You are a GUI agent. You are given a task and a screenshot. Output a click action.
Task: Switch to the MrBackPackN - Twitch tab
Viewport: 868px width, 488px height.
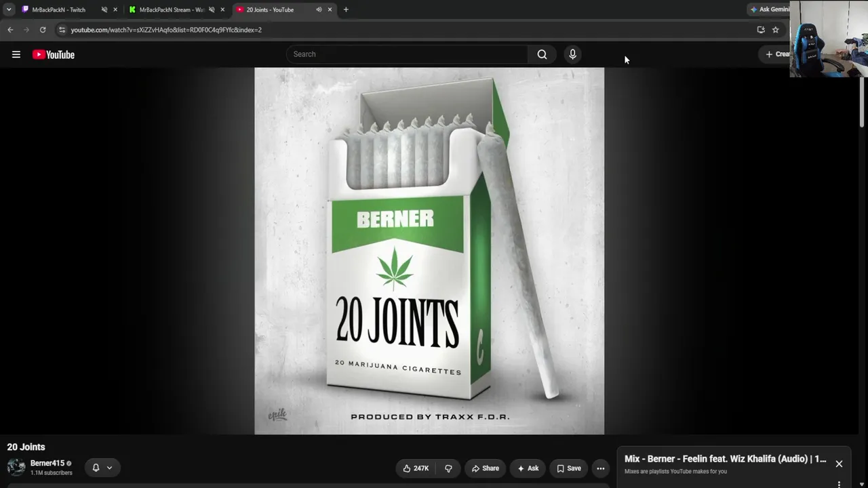tap(58, 9)
